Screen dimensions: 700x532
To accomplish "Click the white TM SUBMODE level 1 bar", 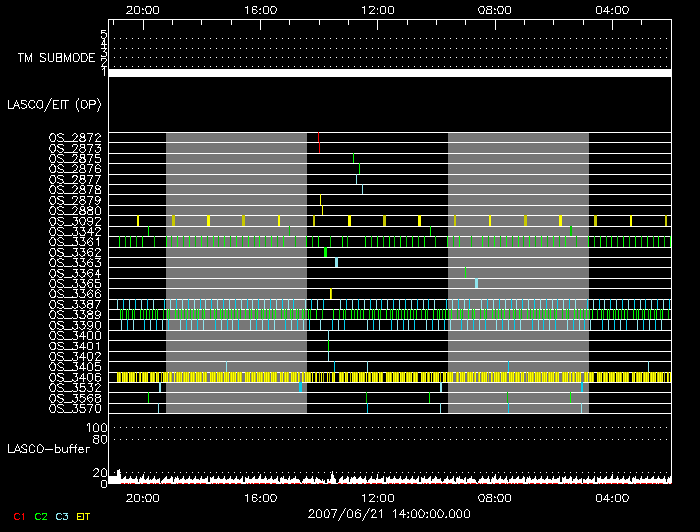I will pos(389,73).
